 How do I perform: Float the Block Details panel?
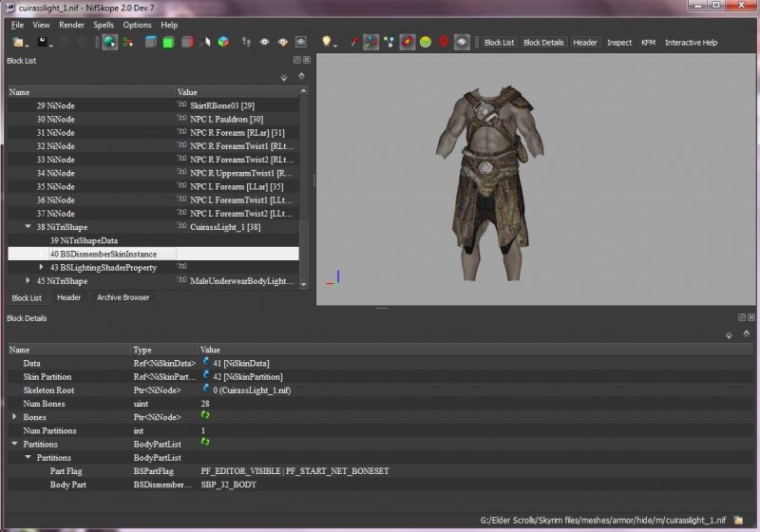tap(742, 317)
